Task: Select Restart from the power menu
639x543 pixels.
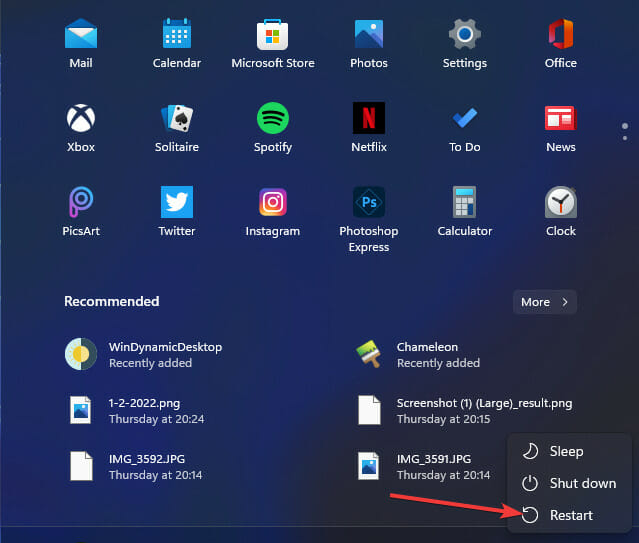Action: [569, 515]
